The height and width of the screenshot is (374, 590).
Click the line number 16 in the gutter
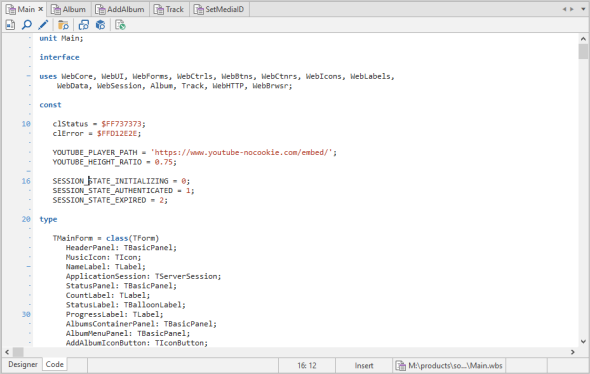26,181
